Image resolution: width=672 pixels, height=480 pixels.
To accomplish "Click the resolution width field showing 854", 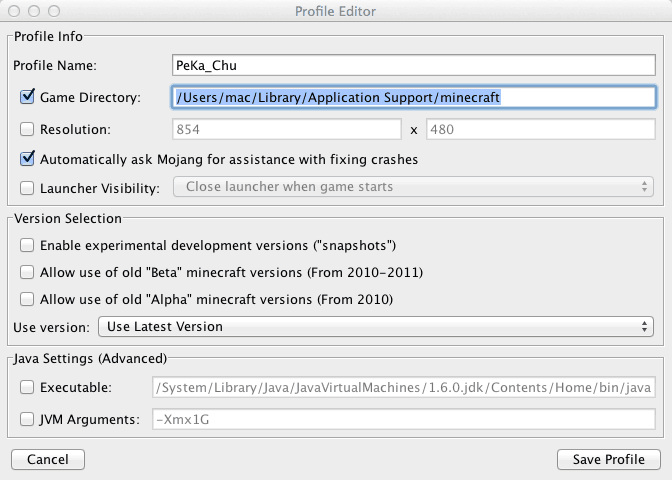I will 286,129.
